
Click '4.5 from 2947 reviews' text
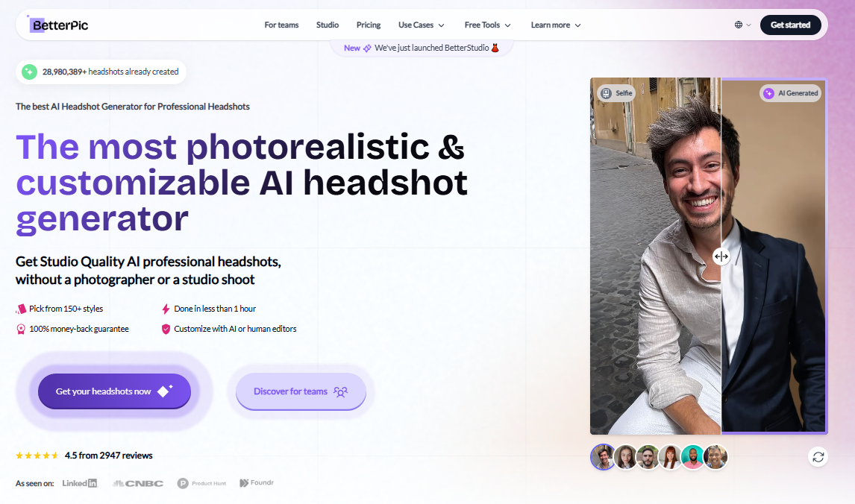[x=108, y=456]
